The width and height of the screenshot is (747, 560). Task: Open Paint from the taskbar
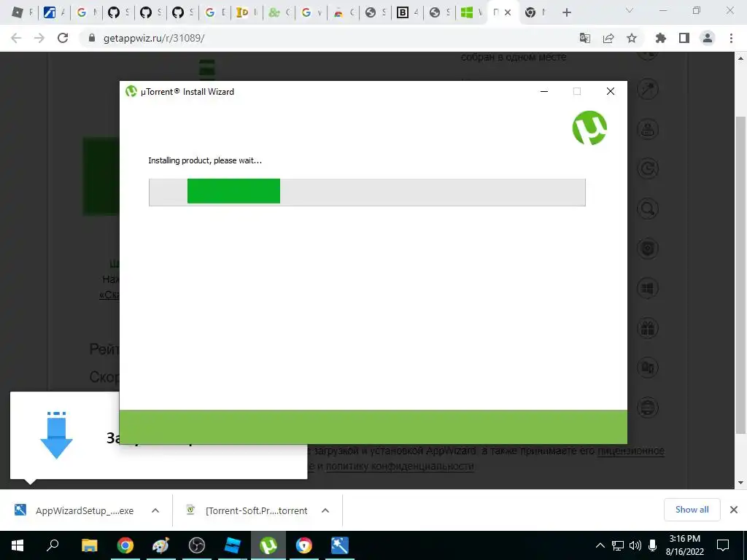click(x=160, y=545)
